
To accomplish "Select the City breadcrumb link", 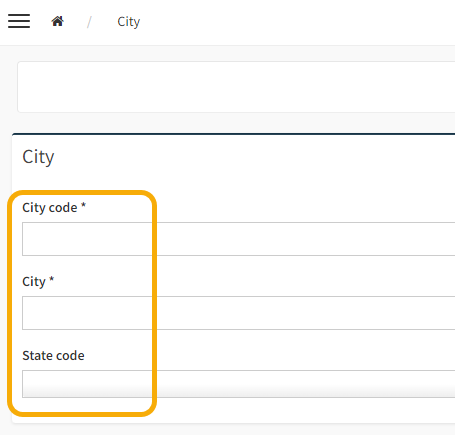I will point(129,22).
